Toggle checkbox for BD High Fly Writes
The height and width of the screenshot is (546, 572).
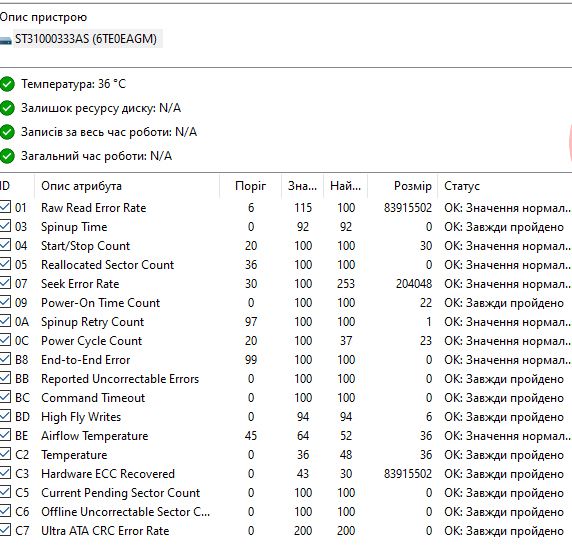tap(5, 415)
